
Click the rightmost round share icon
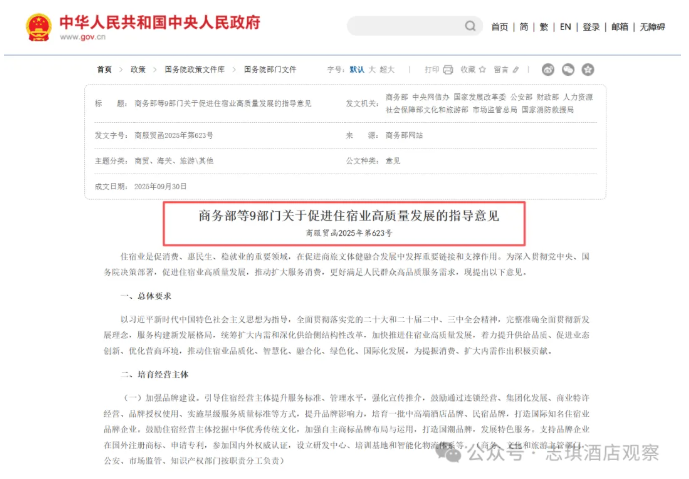[x=586, y=70]
